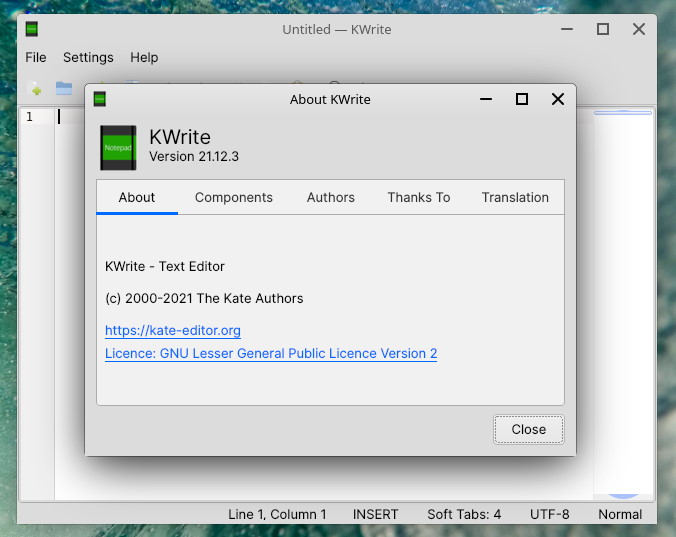Minimize the About KWrite dialog
The height and width of the screenshot is (537, 676).
click(485, 99)
